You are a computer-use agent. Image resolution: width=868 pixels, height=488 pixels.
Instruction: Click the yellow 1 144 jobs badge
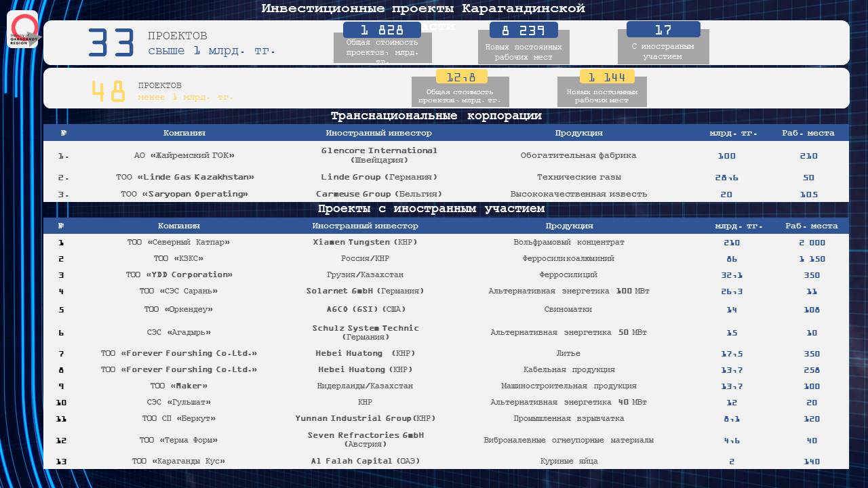click(x=606, y=77)
